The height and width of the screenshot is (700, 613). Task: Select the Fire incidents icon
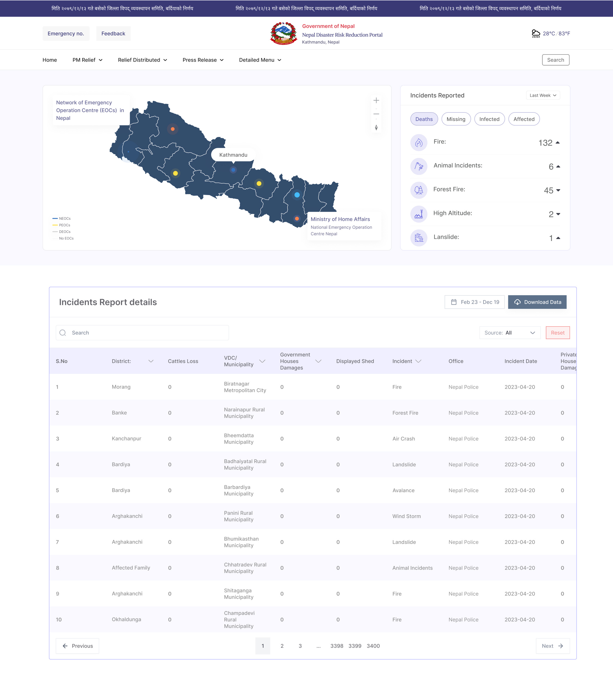pos(419,143)
